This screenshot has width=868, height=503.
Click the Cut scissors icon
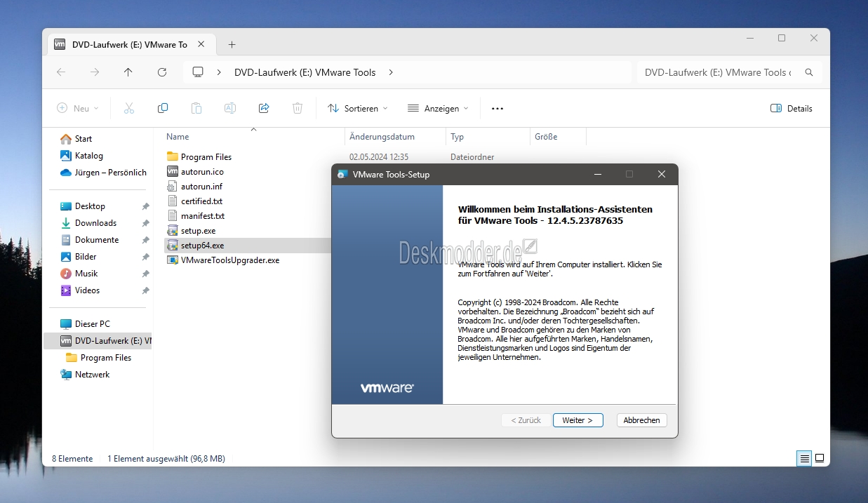click(128, 108)
